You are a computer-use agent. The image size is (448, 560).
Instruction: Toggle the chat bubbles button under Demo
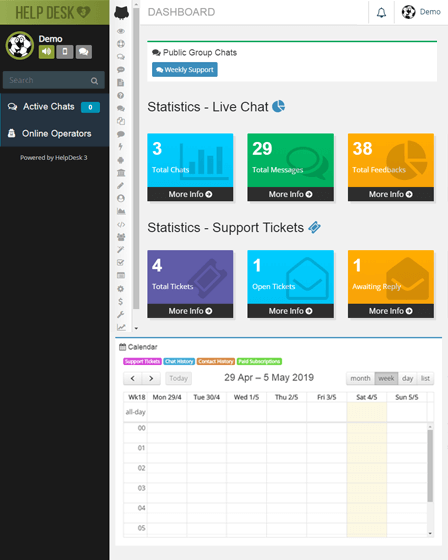[x=84, y=52]
